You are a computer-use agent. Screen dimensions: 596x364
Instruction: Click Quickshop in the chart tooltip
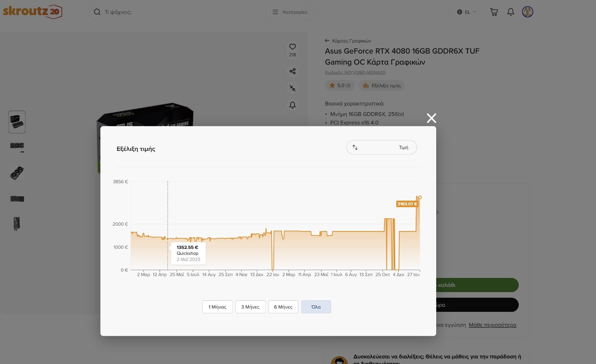coord(187,253)
